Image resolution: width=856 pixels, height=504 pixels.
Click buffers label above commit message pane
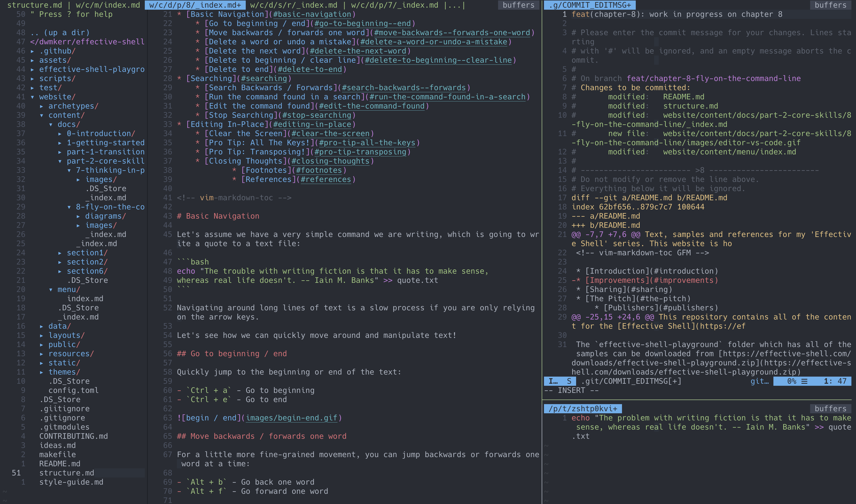(830, 5)
